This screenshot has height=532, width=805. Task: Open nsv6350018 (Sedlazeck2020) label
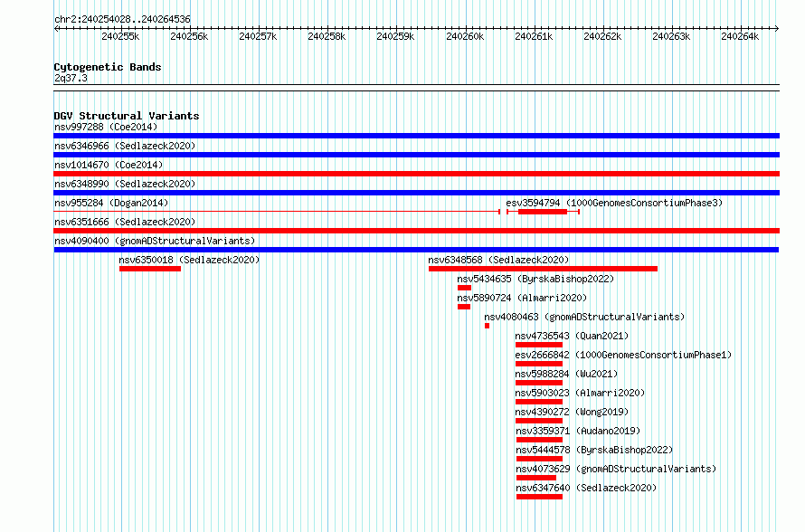(189, 260)
